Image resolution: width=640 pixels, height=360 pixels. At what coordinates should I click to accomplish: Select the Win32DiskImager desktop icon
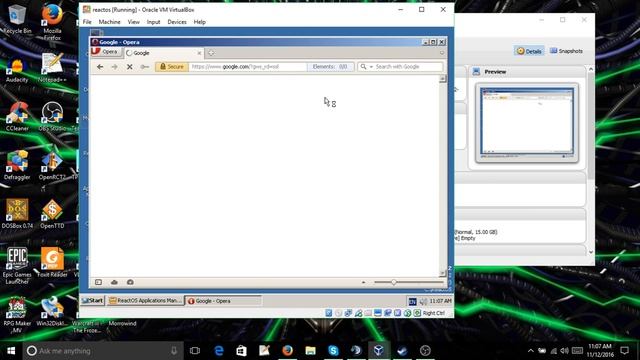point(52,311)
